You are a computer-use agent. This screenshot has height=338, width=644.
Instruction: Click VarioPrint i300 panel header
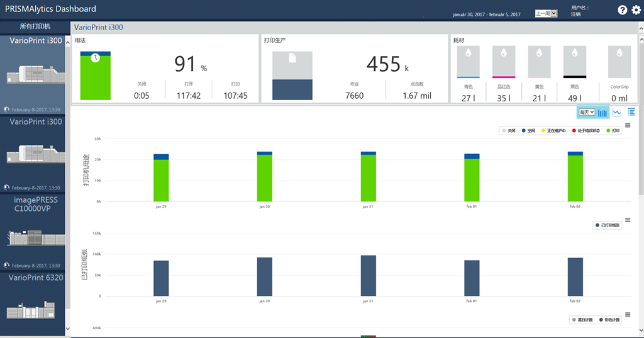click(99, 27)
